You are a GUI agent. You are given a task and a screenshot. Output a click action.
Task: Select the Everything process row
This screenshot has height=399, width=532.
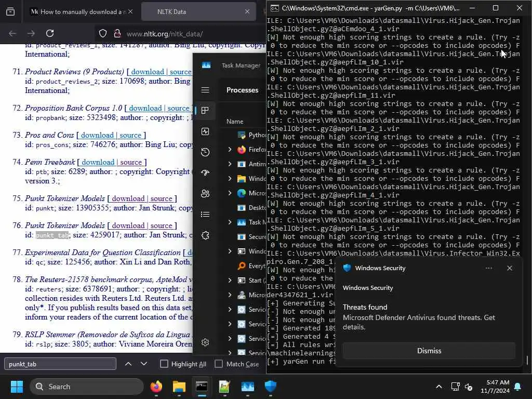[x=243, y=266]
